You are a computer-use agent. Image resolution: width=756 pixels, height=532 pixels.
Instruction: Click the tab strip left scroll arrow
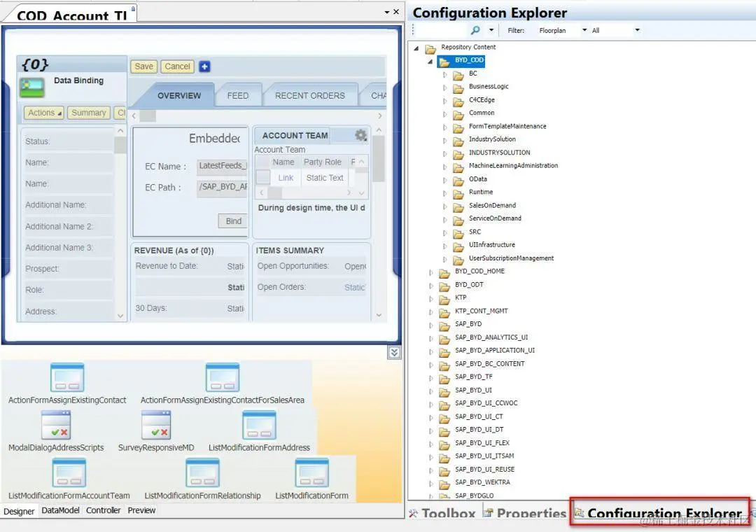pyautogui.click(x=134, y=115)
